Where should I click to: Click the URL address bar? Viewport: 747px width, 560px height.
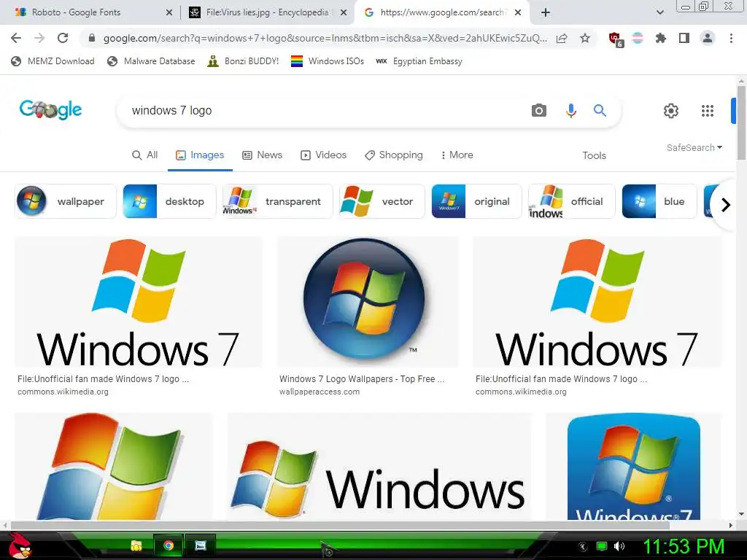pos(325,38)
